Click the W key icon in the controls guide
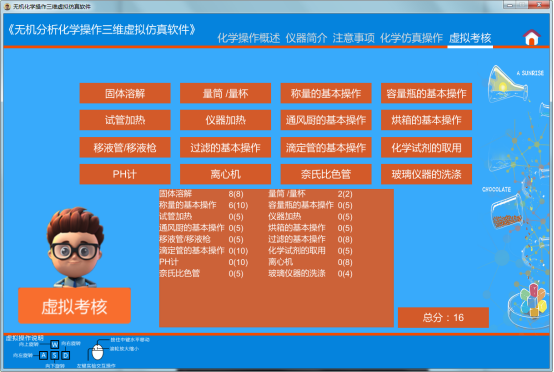Image resolution: width=554 pixels, height=372 pixels. click(55, 344)
